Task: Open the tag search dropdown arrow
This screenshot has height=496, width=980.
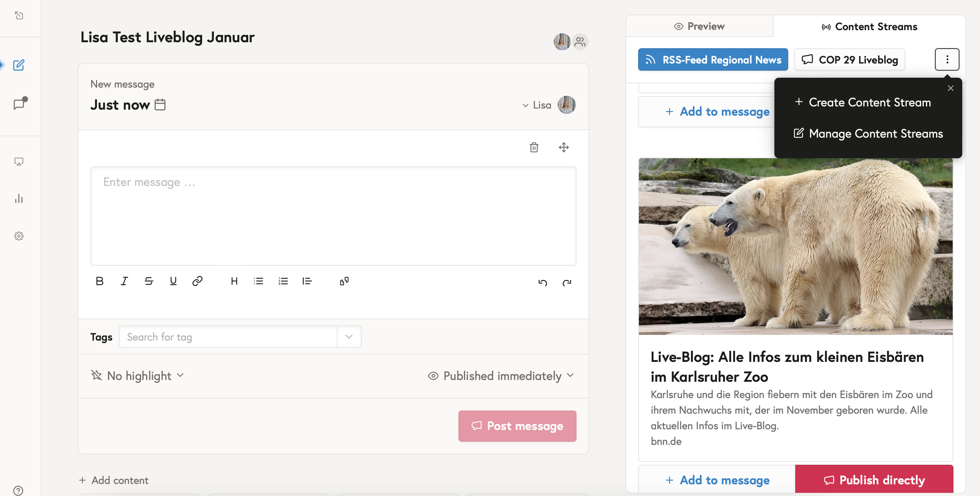Action: point(349,336)
